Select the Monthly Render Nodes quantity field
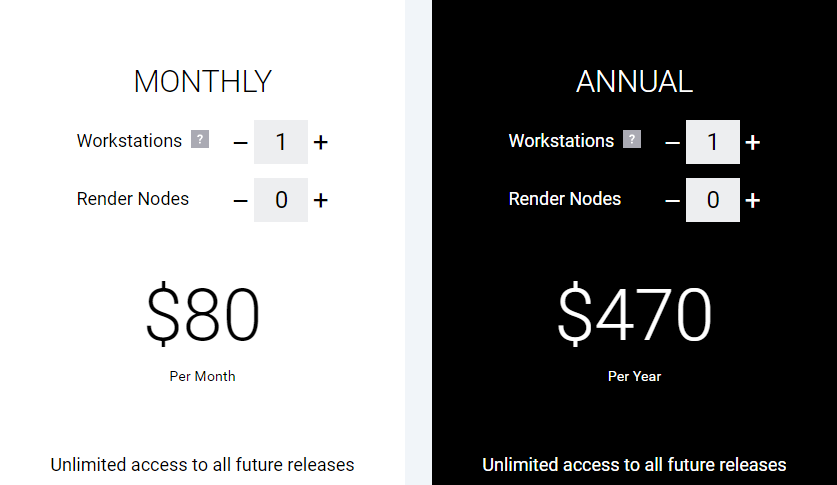The height and width of the screenshot is (485, 837). point(281,200)
